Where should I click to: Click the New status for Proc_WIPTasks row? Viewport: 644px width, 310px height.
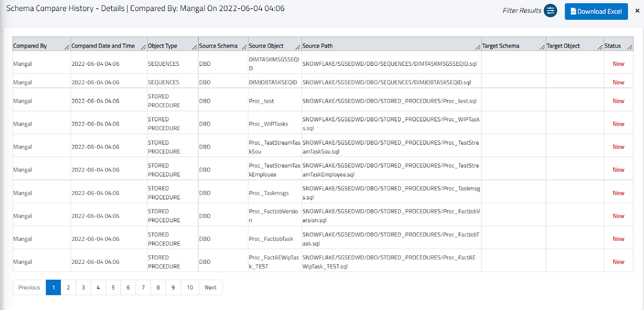[x=618, y=124]
